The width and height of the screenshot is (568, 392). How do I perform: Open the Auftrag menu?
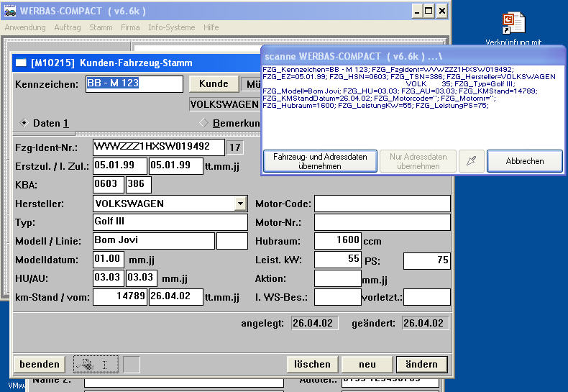pyautogui.click(x=68, y=27)
